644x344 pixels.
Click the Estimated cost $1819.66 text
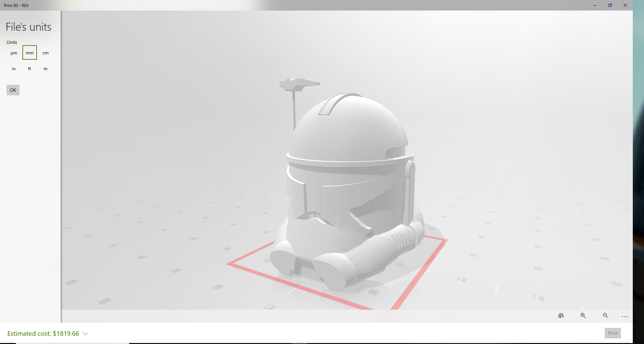click(x=43, y=333)
